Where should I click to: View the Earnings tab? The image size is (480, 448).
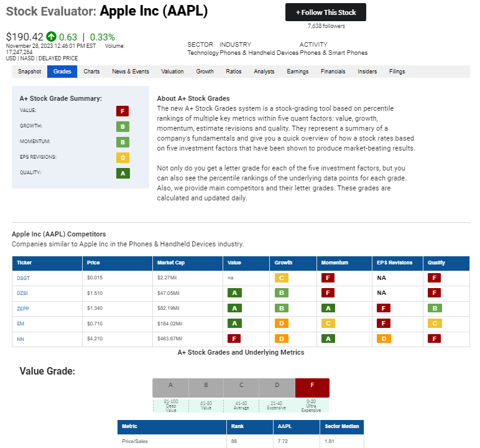pyautogui.click(x=298, y=72)
